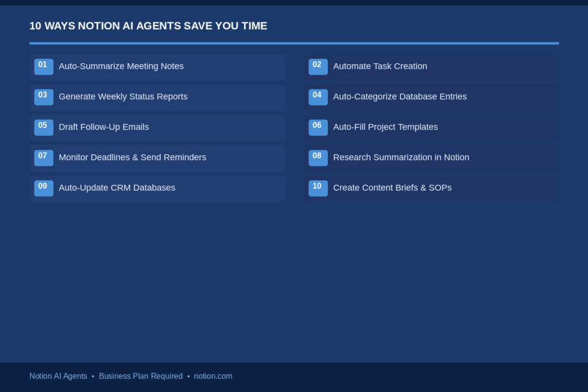Select "Monitor Deadlines & Send Reminders" text
The height and width of the screenshot is (392, 588).
[x=133, y=157]
